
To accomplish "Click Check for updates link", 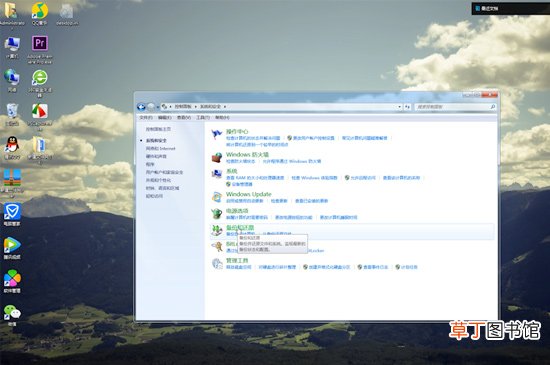I will 279,201.
